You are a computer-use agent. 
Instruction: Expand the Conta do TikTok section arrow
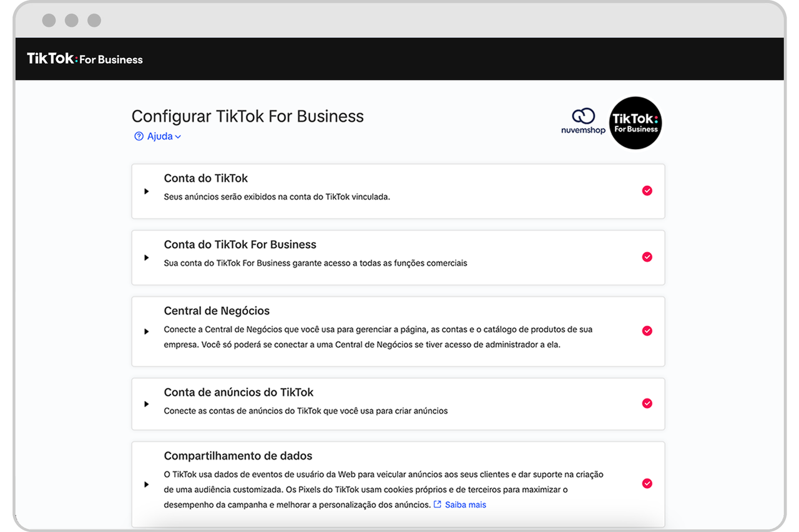[147, 191]
